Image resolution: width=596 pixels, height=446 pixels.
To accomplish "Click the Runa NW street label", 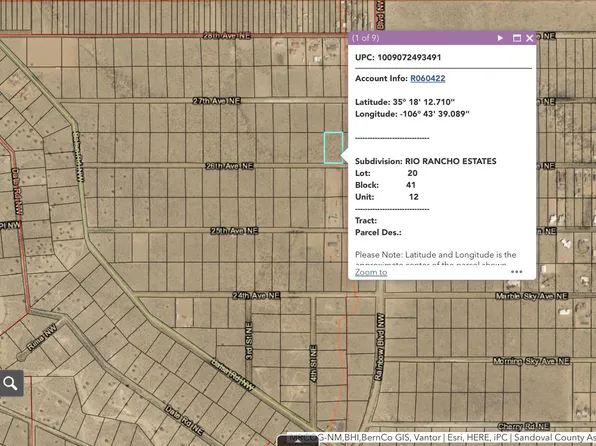I will pos(42,337).
